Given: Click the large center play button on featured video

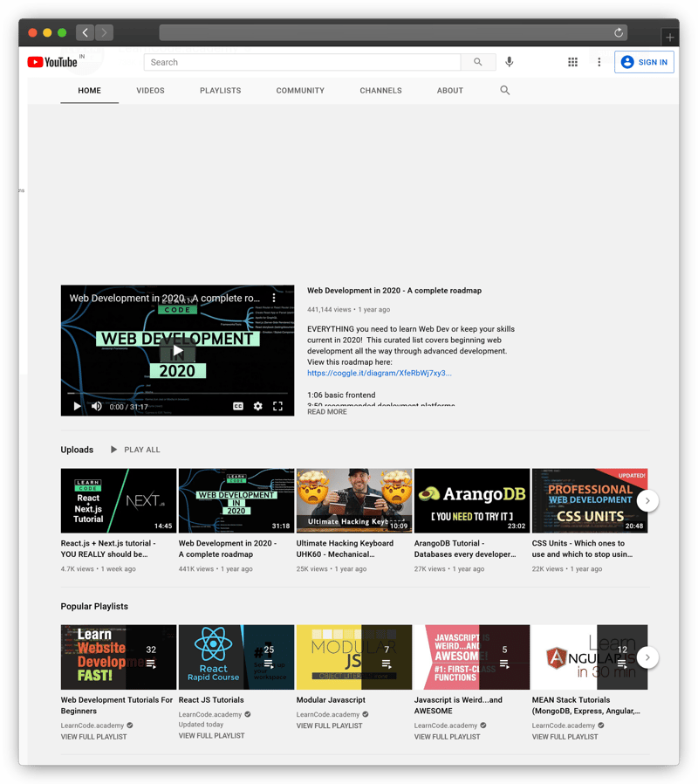Looking at the screenshot, I should (177, 351).
